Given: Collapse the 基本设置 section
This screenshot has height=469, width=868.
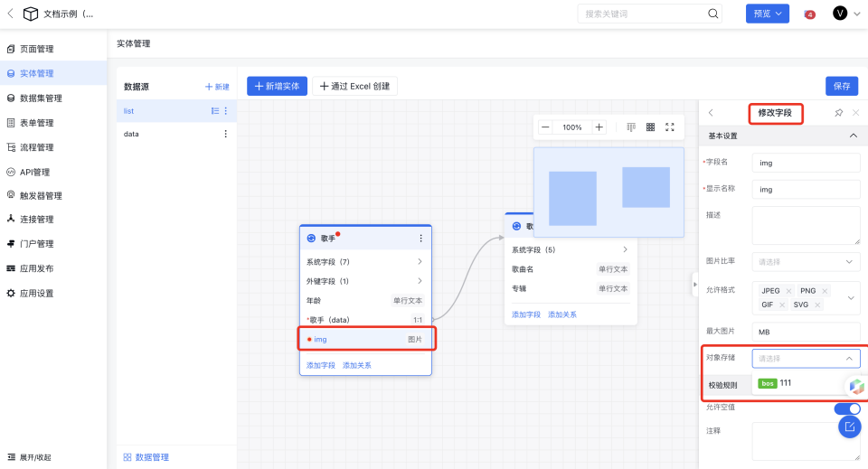Looking at the screenshot, I should [853, 136].
